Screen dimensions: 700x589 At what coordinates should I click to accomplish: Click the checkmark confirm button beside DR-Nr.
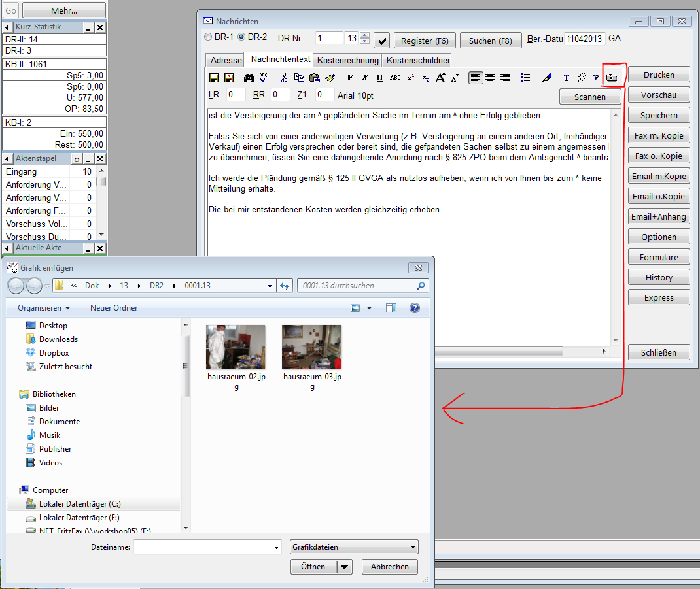[382, 41]
